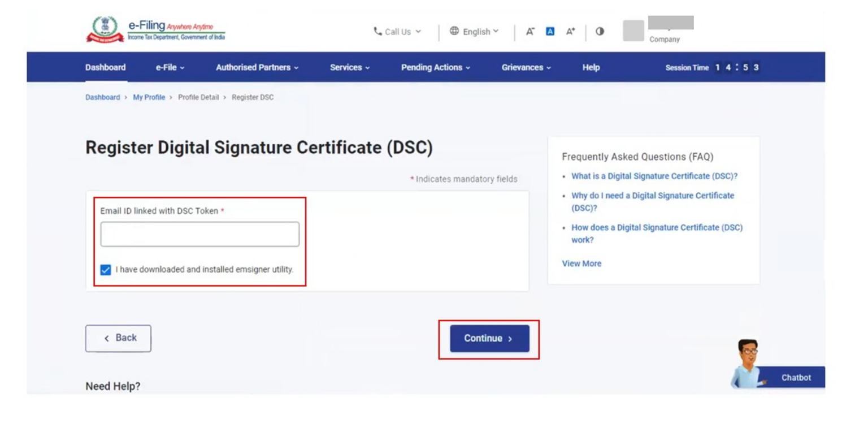
Task: Switch to the Dashboard tab
Action: click(x=105, y=67)
